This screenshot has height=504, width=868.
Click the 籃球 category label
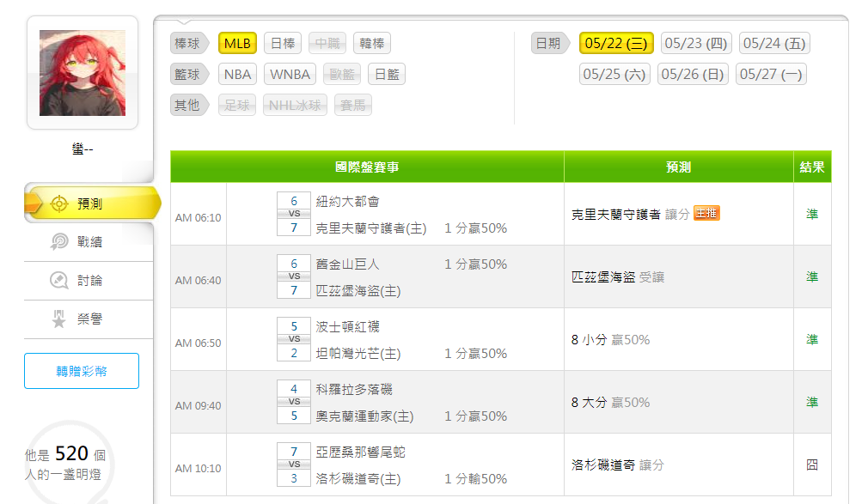[188, 74]
